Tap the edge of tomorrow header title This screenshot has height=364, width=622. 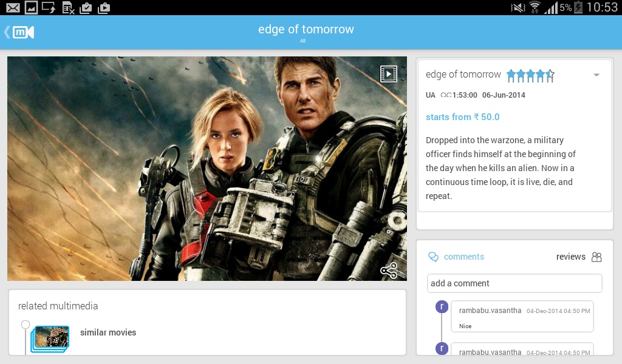tap(306, 29)
